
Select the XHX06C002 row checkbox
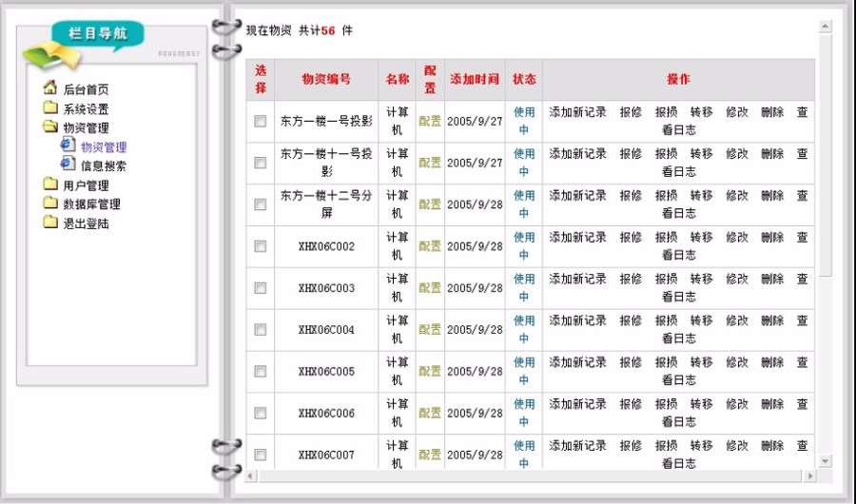261,246
